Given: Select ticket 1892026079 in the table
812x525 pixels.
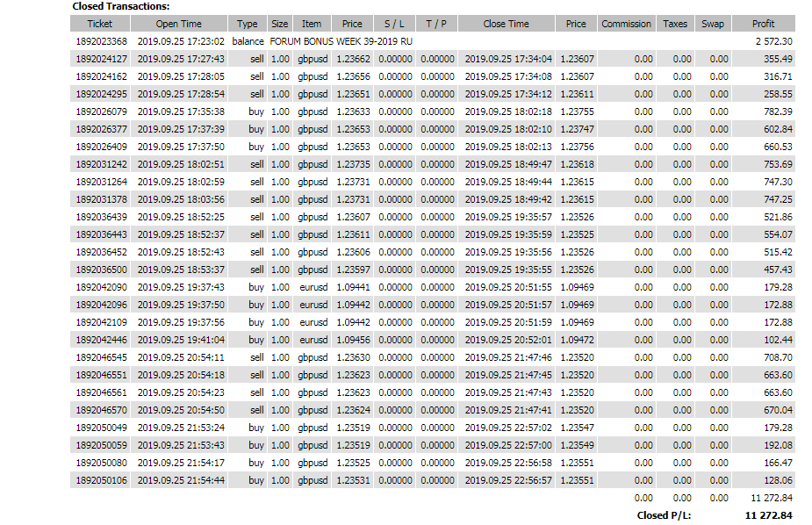Looking at the screenshot, I should click(101, 111).
